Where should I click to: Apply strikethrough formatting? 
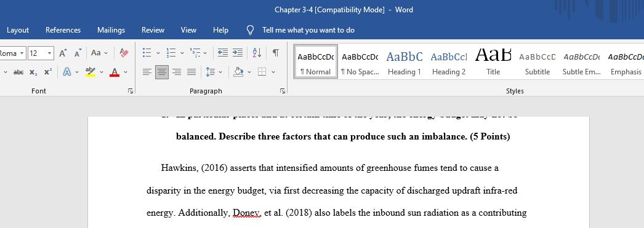(18, 72)
